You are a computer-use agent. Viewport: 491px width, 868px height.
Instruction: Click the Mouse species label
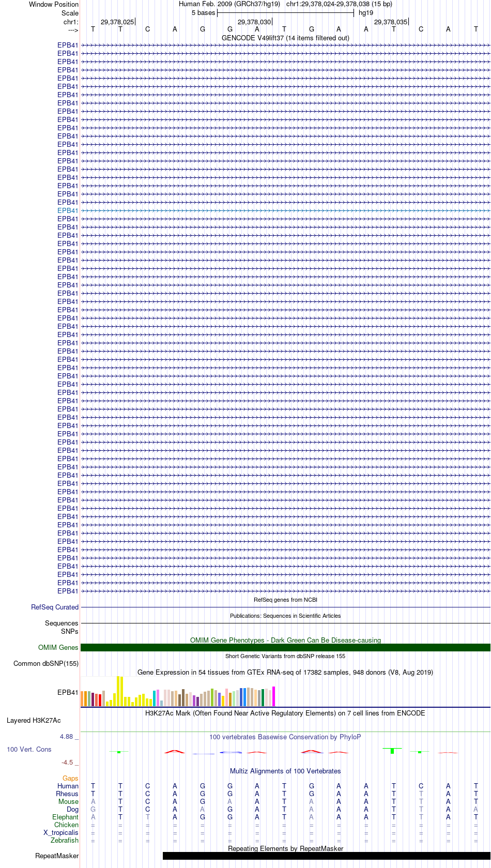click(x=68, y=801)
